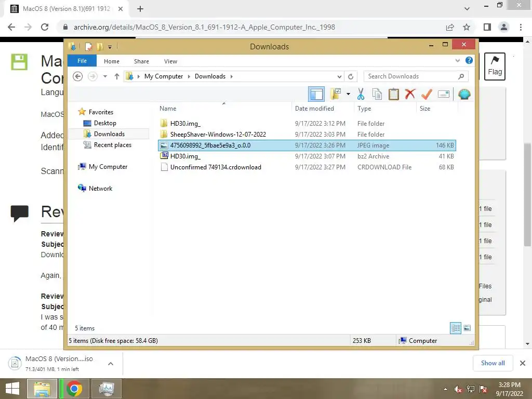This screenshot has width=532, height=399.
Task: Switch to the large icons view button
Action: (x=467, y=328)
